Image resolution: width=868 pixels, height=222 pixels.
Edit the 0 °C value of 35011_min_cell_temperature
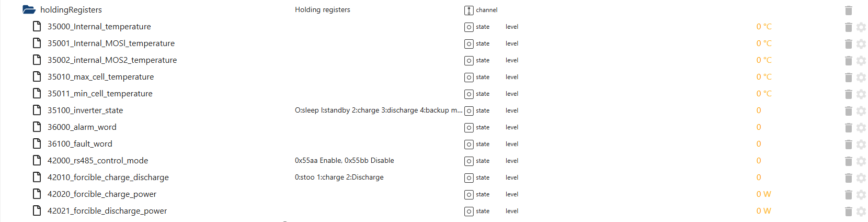click(x=763, y=94)
